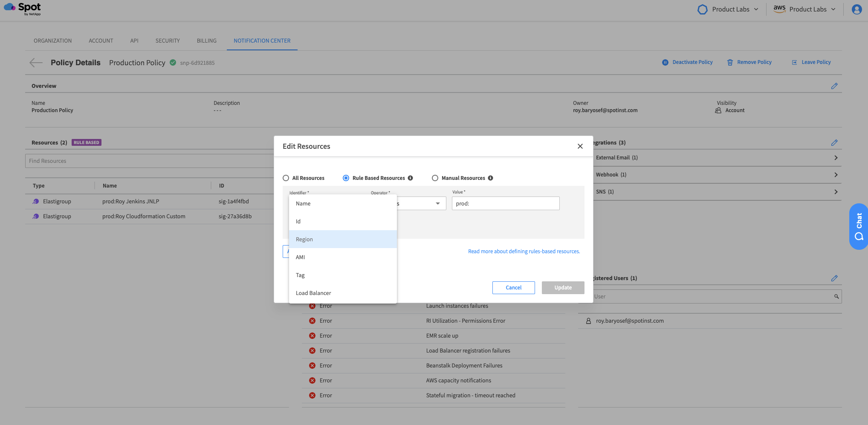
Task: Click the Registered Users edit pencil icon
Action: tap(834, 278)
